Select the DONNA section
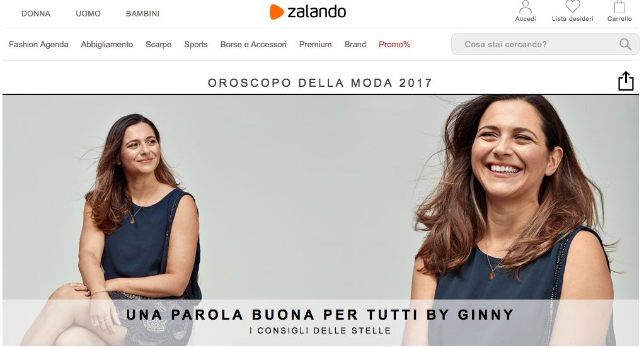The width and height of the screenshot is (644, 348). [x=36, y=14]
